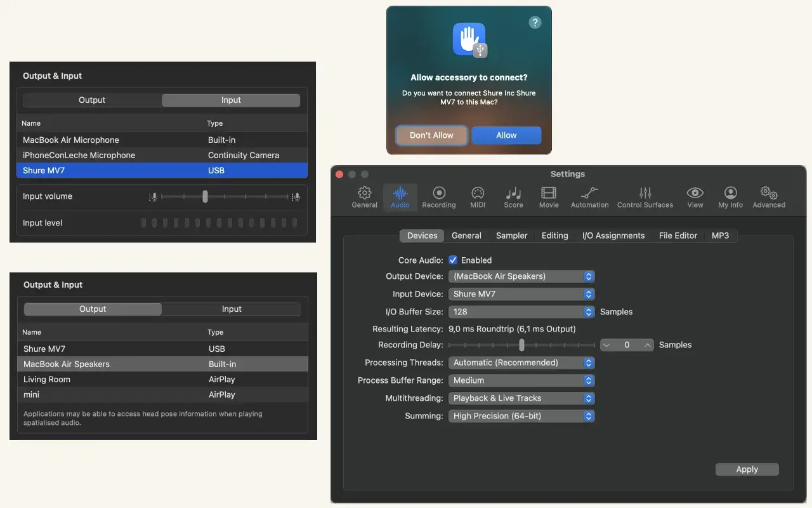The image size is (812, 508).
Task: Select the Control Surfaces icon
Action: click(645, 196)
